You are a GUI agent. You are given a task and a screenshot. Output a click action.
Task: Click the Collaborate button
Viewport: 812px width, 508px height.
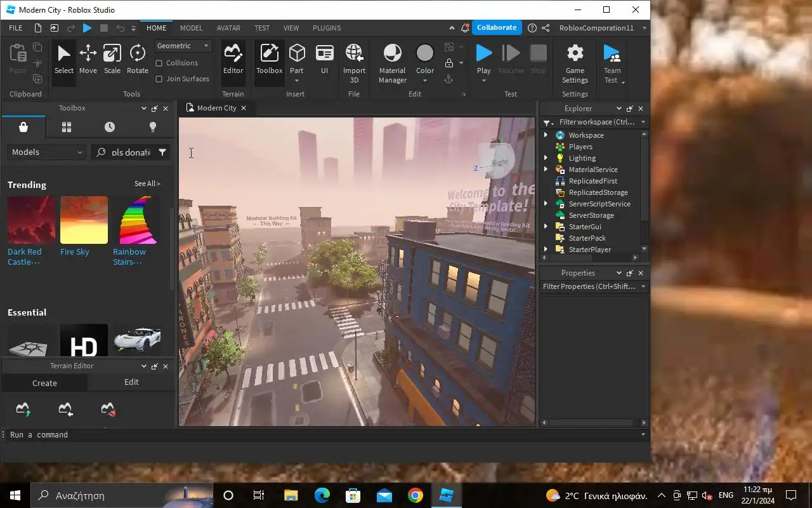pos(497,27)
